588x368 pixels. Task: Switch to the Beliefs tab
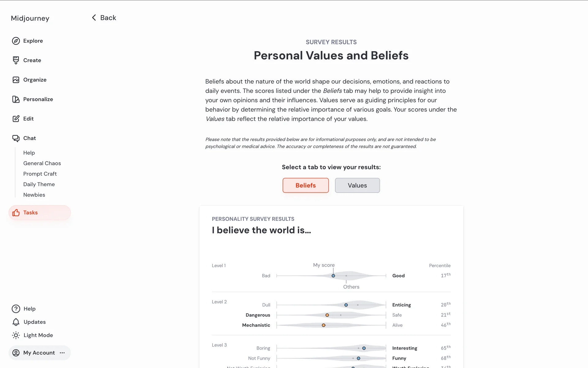(x=305, y=186)
